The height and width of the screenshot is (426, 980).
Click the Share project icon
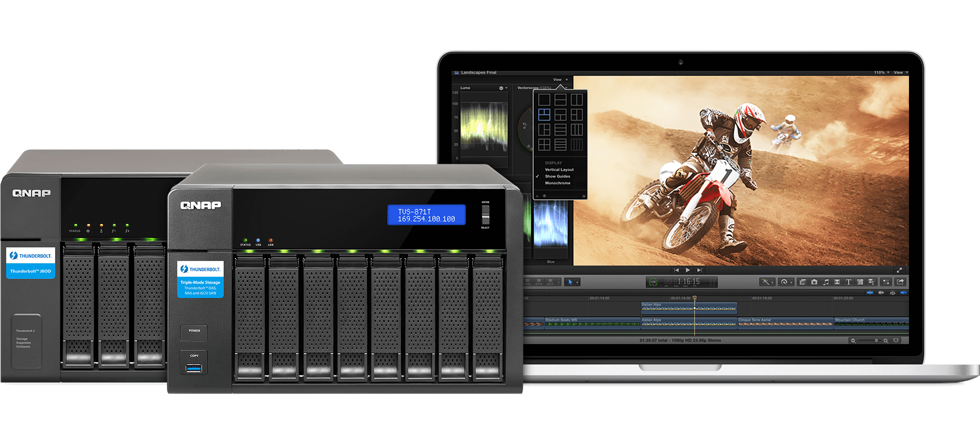tap(900, 282)
